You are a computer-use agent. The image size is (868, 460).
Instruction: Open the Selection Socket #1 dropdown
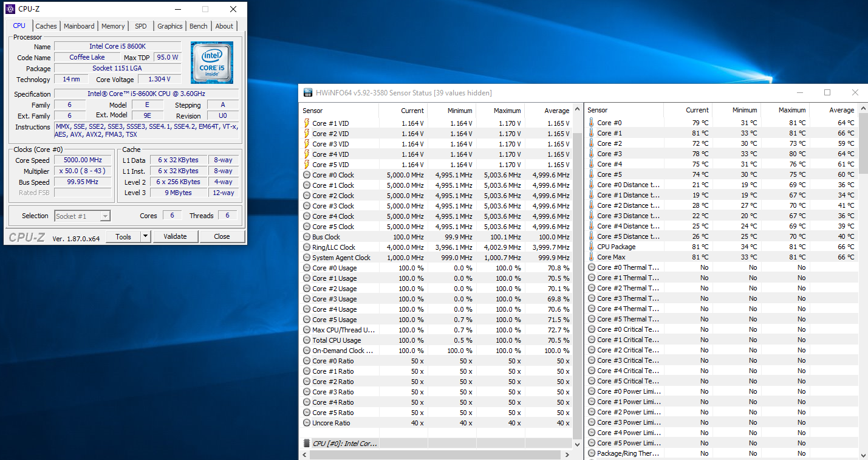[105, 216]
